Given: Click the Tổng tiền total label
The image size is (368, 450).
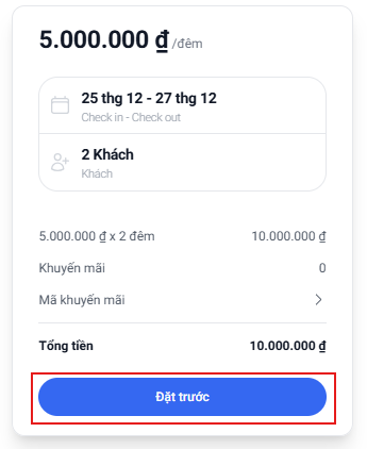Looking at the screenshot, I should 66,346.
